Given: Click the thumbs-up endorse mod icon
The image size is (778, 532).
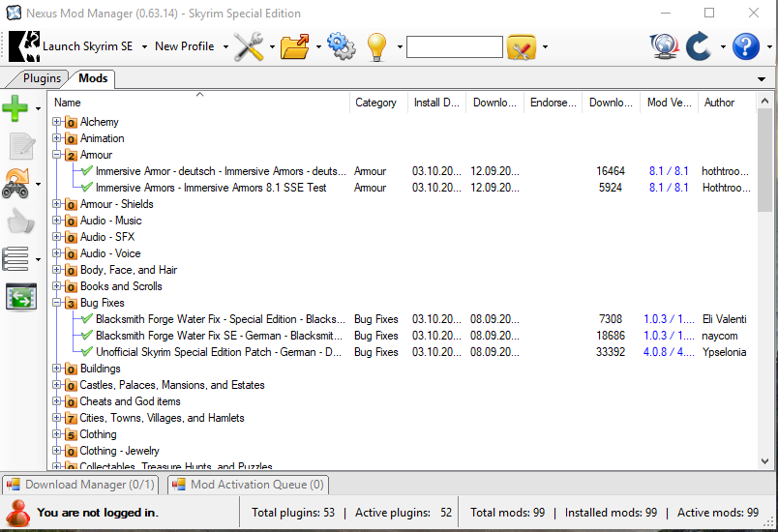Looking at the screenshot, I should point(20,222).
